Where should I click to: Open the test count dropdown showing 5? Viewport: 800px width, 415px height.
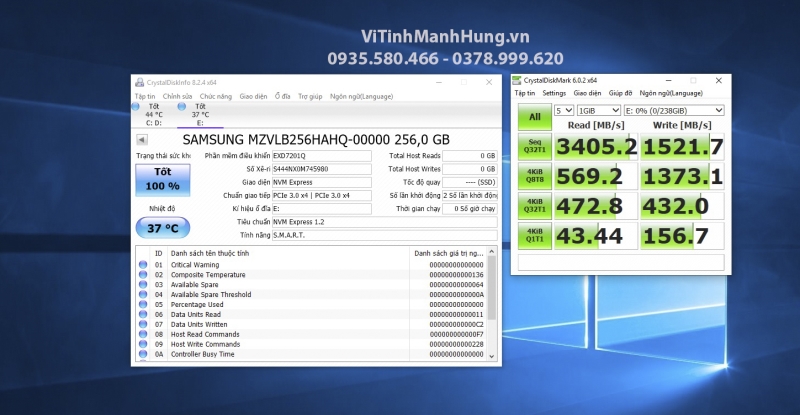564,110
